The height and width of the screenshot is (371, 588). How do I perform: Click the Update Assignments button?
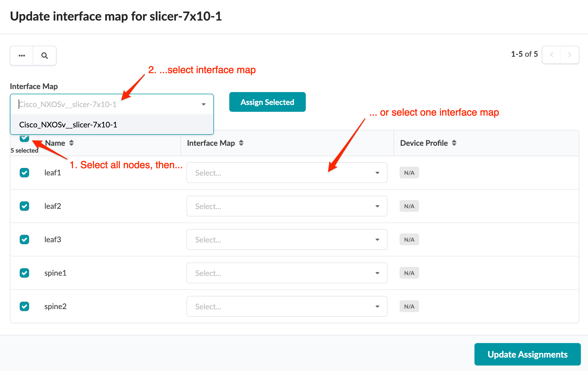click(x=527, y=354)
